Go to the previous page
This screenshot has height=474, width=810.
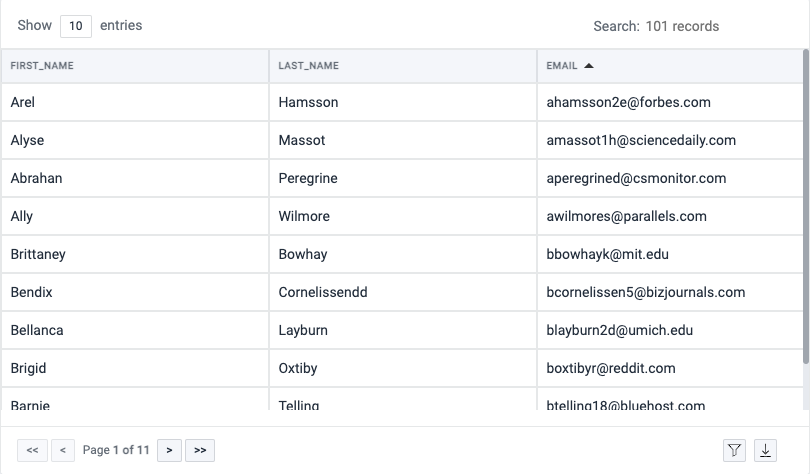[62, 450]
